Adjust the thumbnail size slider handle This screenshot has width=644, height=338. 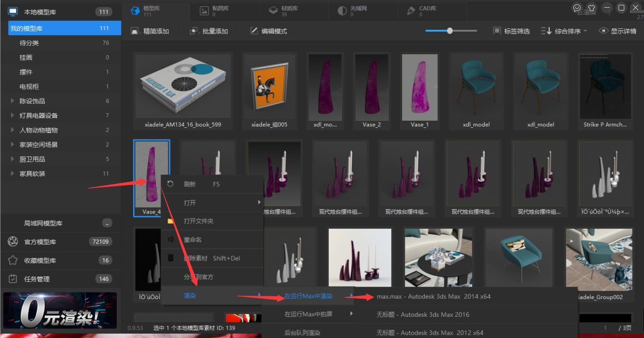450,31
